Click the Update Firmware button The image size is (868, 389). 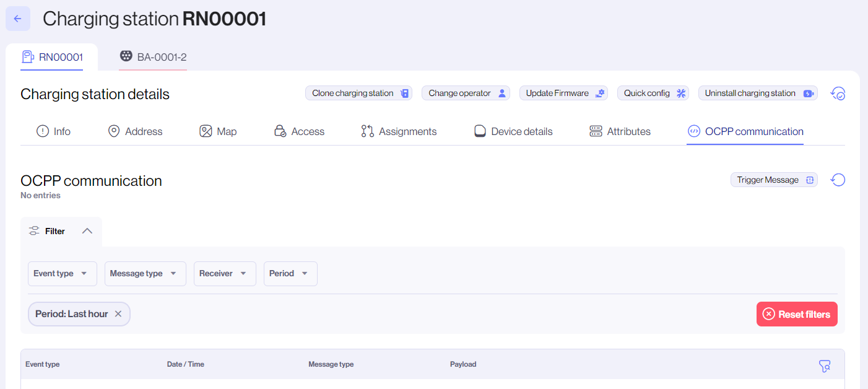pyautogui.click(x=563, y=94)
